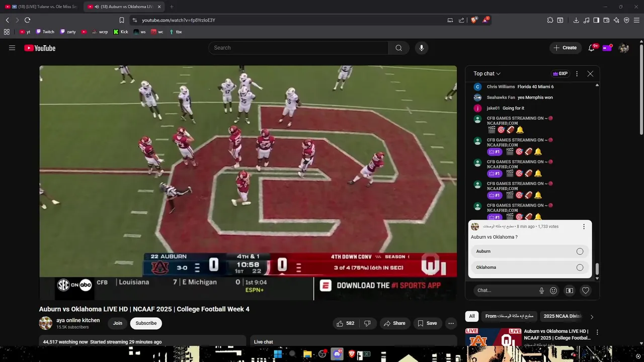The image size is (644, 362).
Task: Send a Super Chat dollar icon
Action: click(x=570, y=290)
